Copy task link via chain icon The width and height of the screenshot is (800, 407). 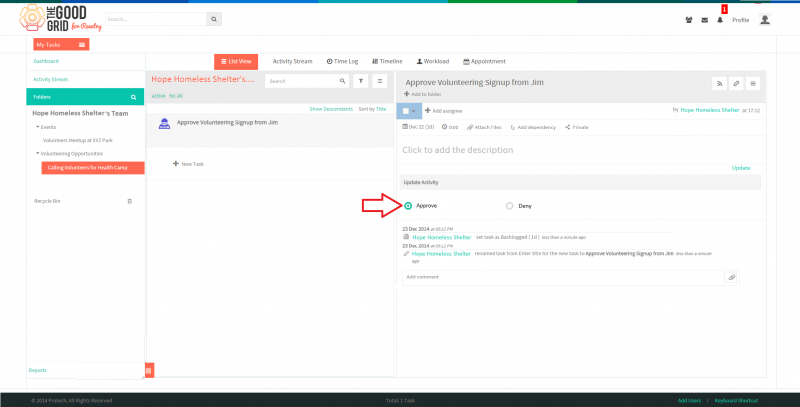click(736, 84)
